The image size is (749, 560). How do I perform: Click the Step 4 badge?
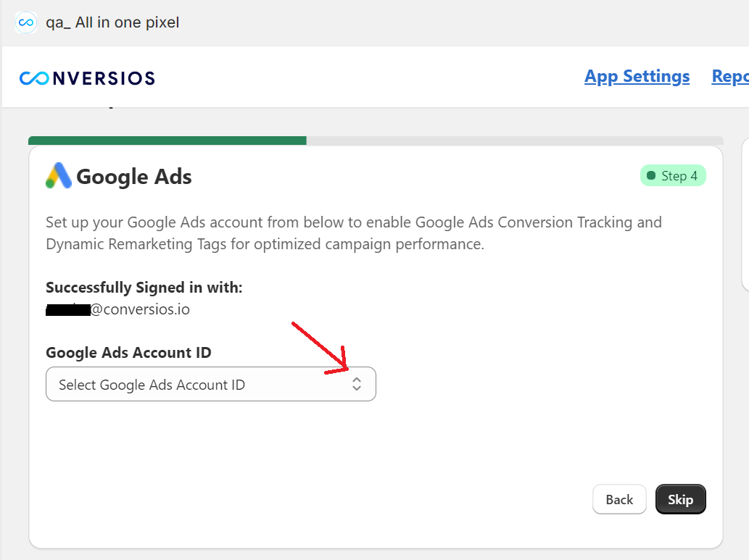click(x=673, y=176)
